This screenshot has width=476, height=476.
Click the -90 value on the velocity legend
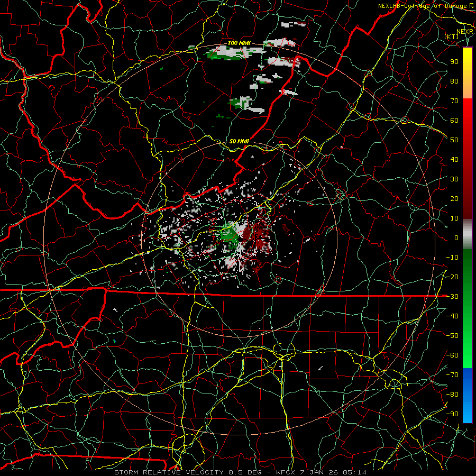pyautogui.click(x=452, y=414)
